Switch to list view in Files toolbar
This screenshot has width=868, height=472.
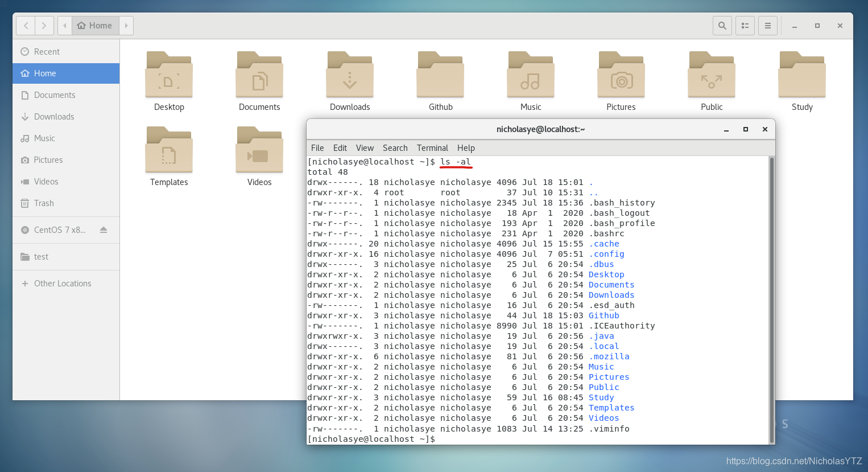pyautogui.click(x=745, y=26)
